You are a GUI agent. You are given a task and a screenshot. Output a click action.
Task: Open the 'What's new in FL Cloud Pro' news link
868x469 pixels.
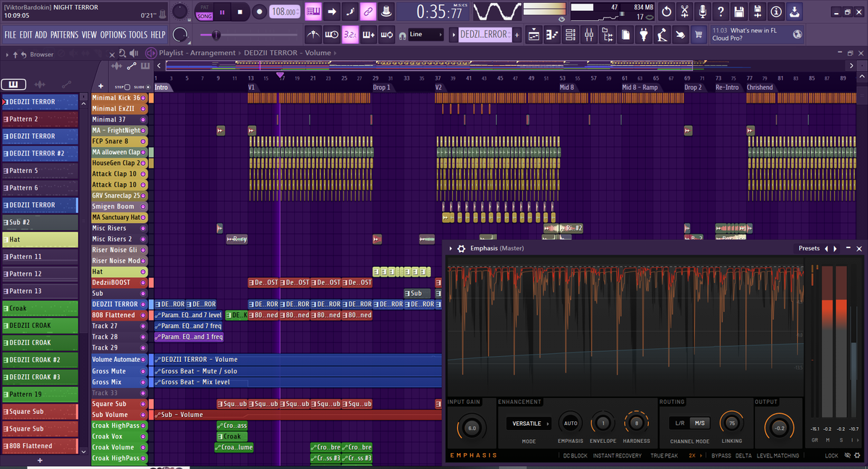click(757, 34)
